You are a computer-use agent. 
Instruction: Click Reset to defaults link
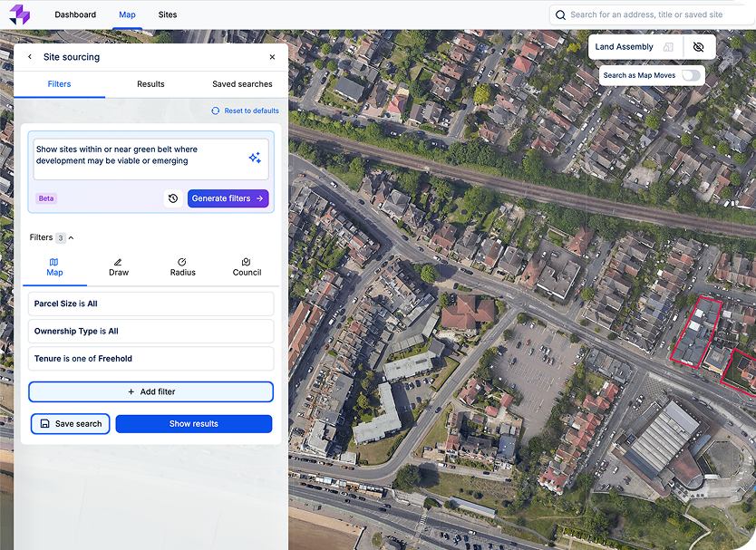(246, 111)
